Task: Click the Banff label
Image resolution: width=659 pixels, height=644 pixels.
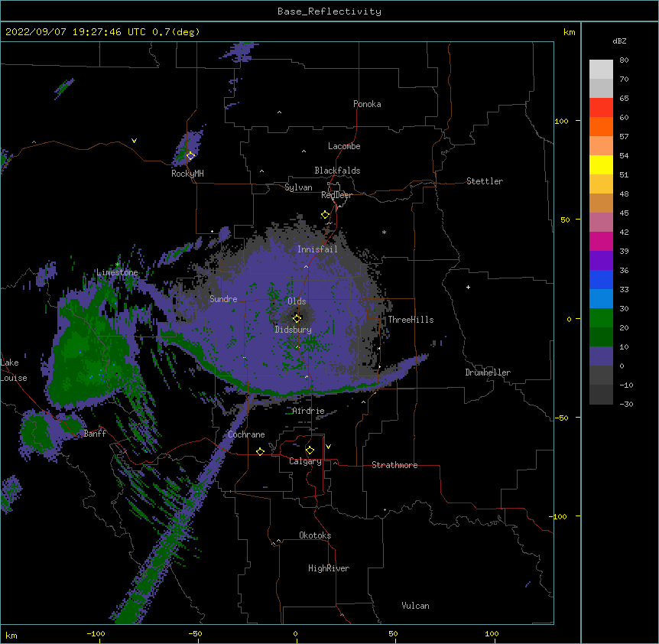Action: [x=95, y=434]
